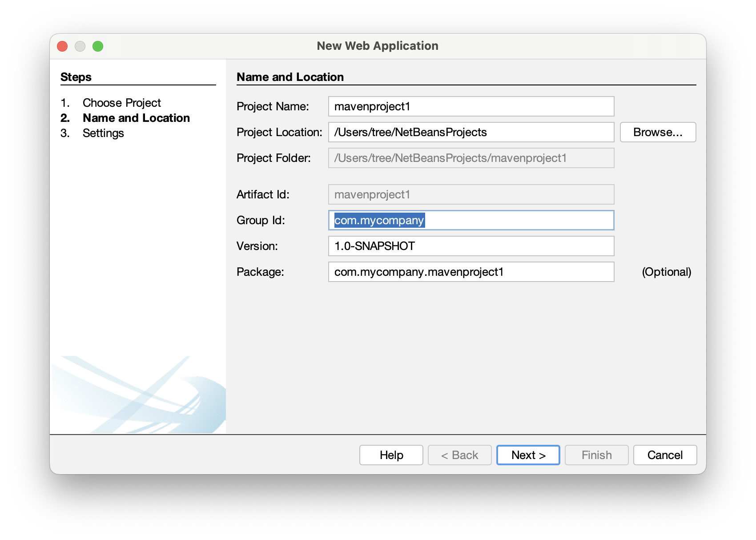Click the Back button
756x540 pixels.
(459, 455)
